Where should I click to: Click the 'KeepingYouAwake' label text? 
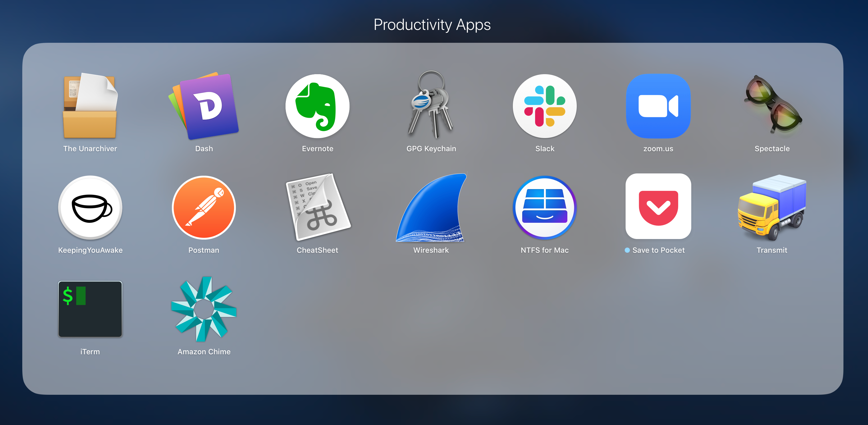click(x=90, y=250)
